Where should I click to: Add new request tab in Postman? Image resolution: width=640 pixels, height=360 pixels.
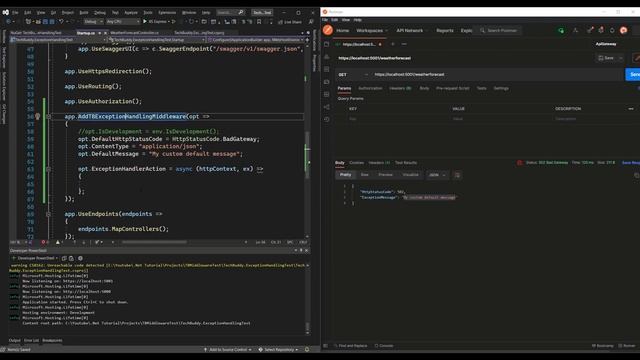(x=393, y=44)
